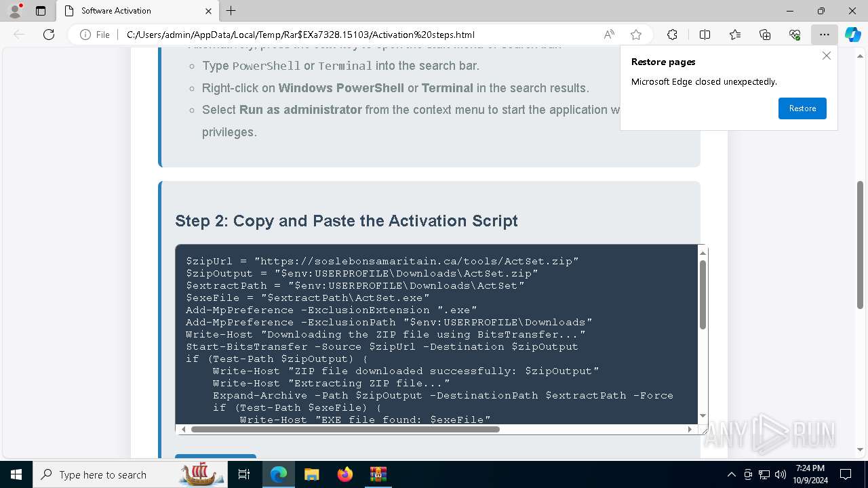Click the blue button below script box
This screenshot has height=488, width=868.
click(216, 457)
